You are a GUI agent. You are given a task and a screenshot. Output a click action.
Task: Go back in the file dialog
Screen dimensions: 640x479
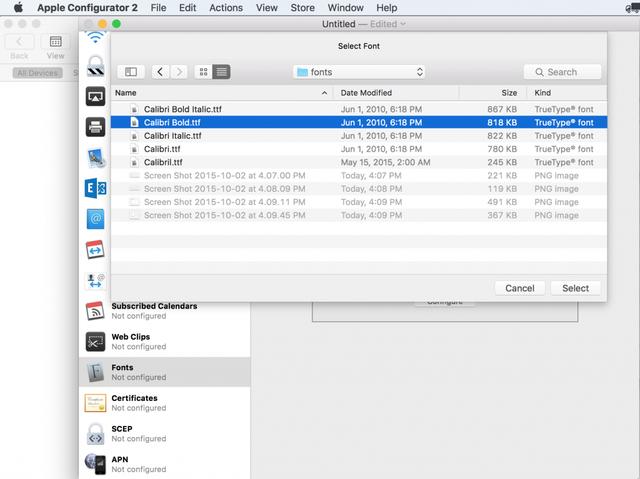click(x=160, y=72)
